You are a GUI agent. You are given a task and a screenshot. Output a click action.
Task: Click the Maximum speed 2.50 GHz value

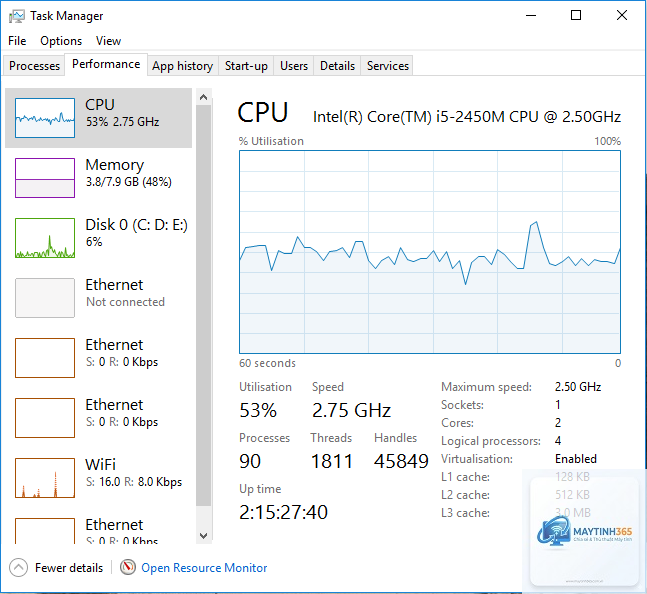pos(578,387)
